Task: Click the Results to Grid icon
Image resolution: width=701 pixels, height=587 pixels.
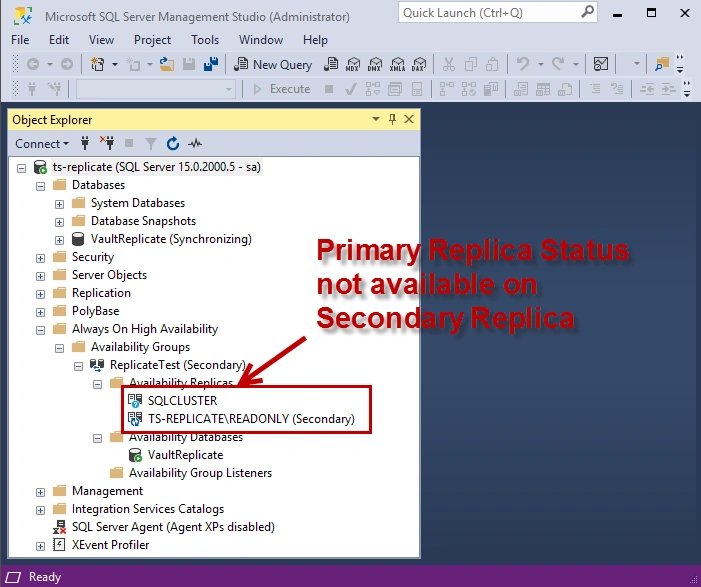Action: pos(543,89)
